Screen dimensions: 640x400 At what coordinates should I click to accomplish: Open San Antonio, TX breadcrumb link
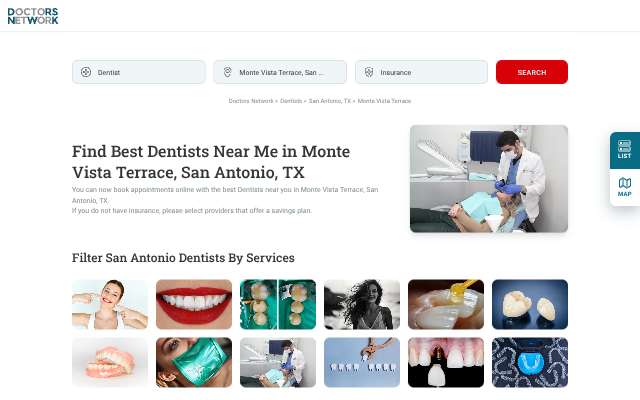coord(330,101)
